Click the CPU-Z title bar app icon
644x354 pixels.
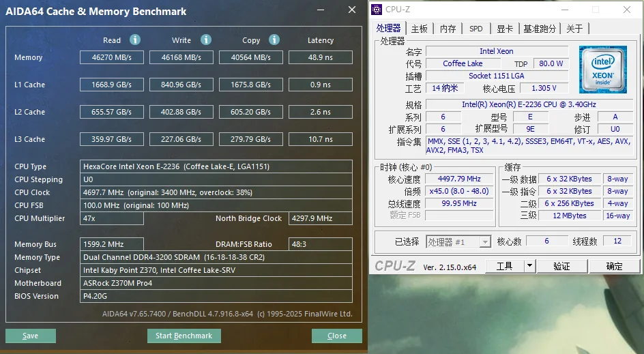pos(377,10)
